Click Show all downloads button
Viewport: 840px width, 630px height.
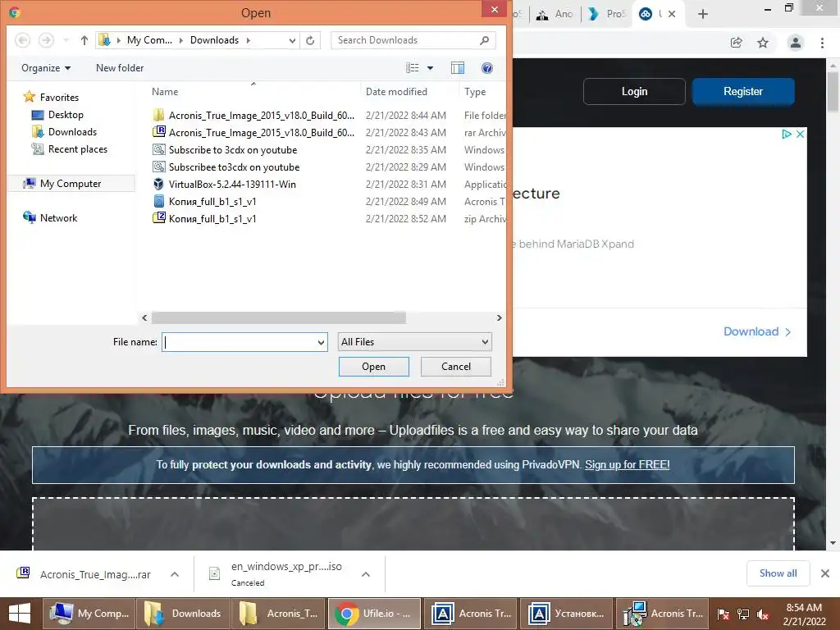pos(778,573)
